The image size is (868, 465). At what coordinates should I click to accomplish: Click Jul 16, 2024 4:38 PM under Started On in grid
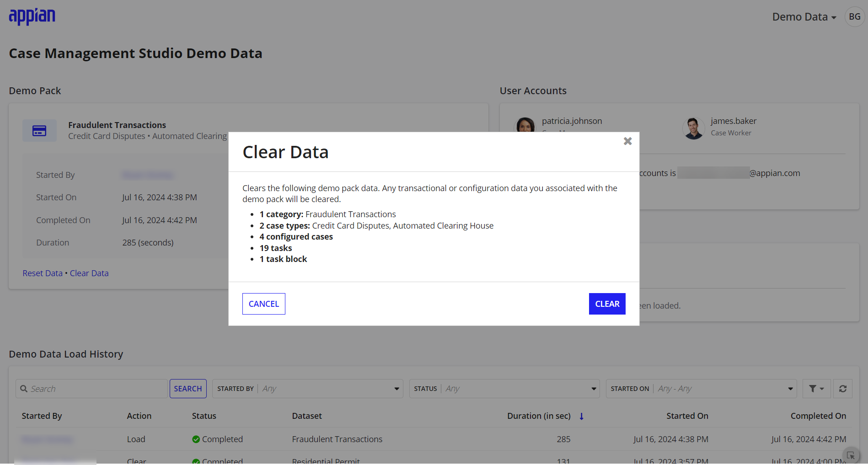coord(670,439)
